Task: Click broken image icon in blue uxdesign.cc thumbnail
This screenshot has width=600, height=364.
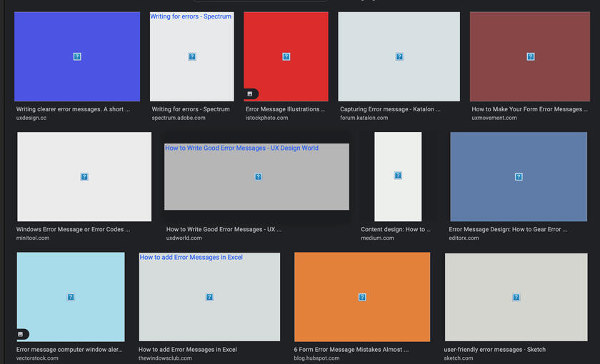Action: click(x=77, y=56)
